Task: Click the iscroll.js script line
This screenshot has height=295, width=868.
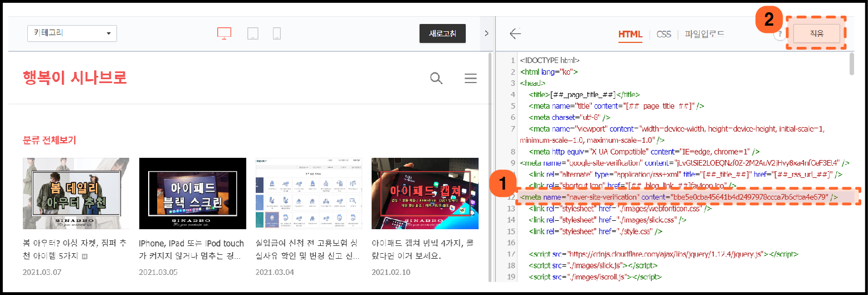Action: click(596, 277)
